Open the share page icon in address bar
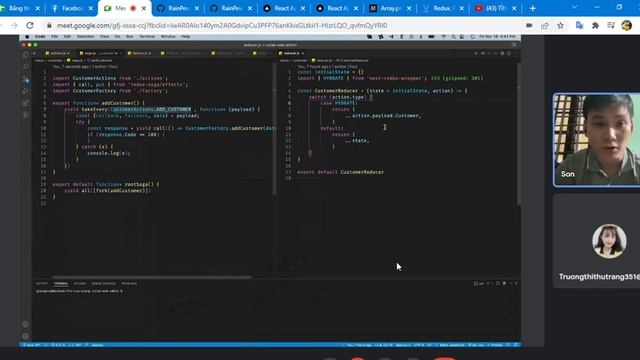Image resolution: width=640 pixels, height=360 pixels. pyautogui.click(x=544, y=25)
